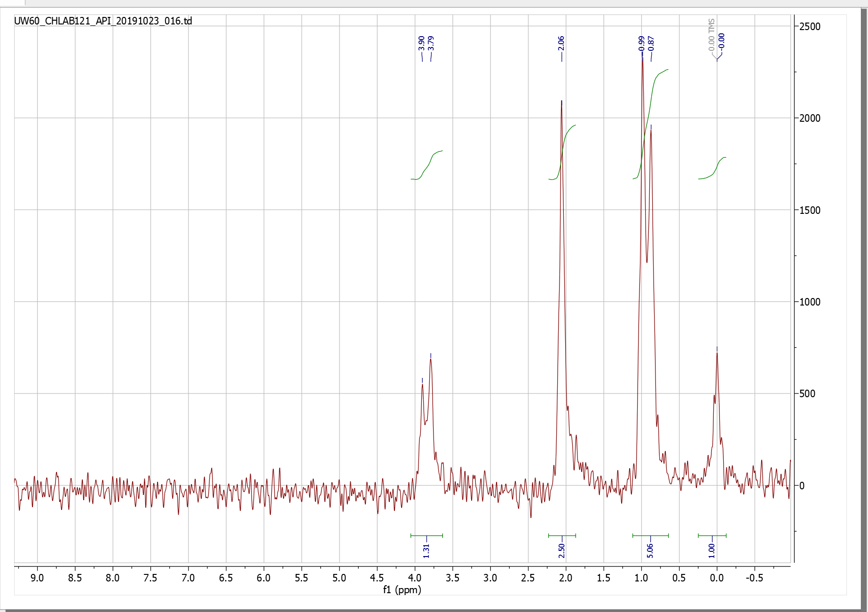
Task: Select the 0.00 TMS reference label
Action: click(710, 35)
